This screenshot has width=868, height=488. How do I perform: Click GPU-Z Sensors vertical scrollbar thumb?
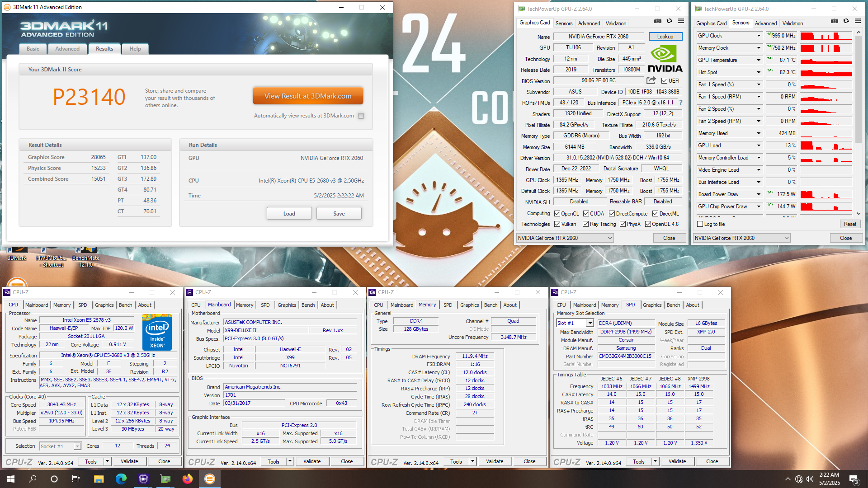point(859,90)
